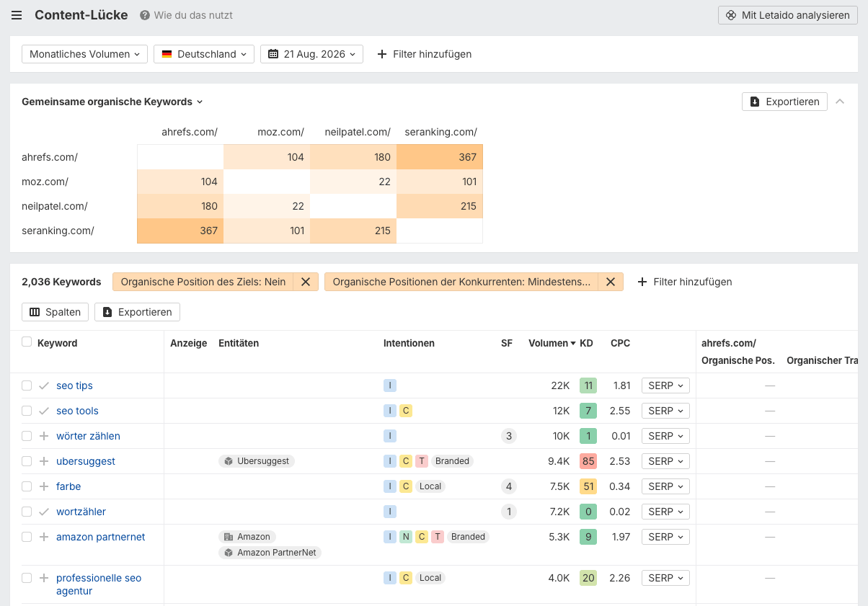
Task: Open Deutschland country dropdown
Action: (x=204, y=54)
